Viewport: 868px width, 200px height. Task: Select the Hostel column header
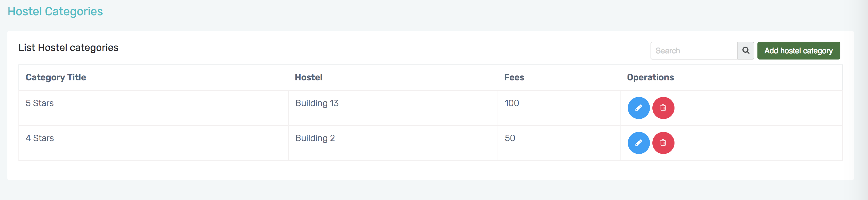(x=308, y=77)
